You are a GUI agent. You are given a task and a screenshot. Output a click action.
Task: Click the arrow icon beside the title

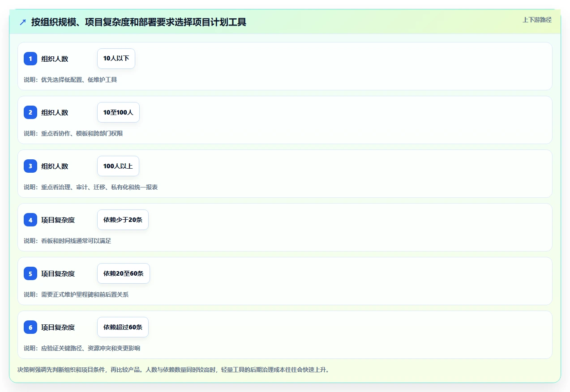pyautogui.click(x=23, y=22)
